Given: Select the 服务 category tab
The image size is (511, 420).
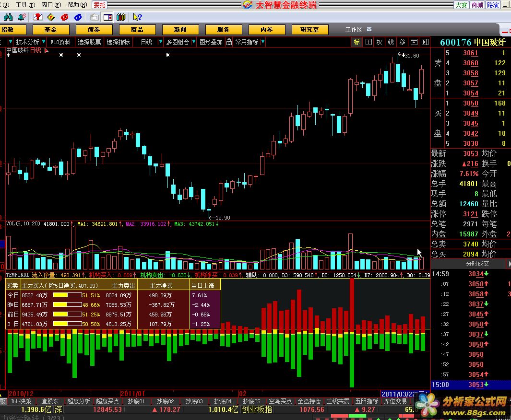Looking at the screenshot, I should tap(224, 30).
